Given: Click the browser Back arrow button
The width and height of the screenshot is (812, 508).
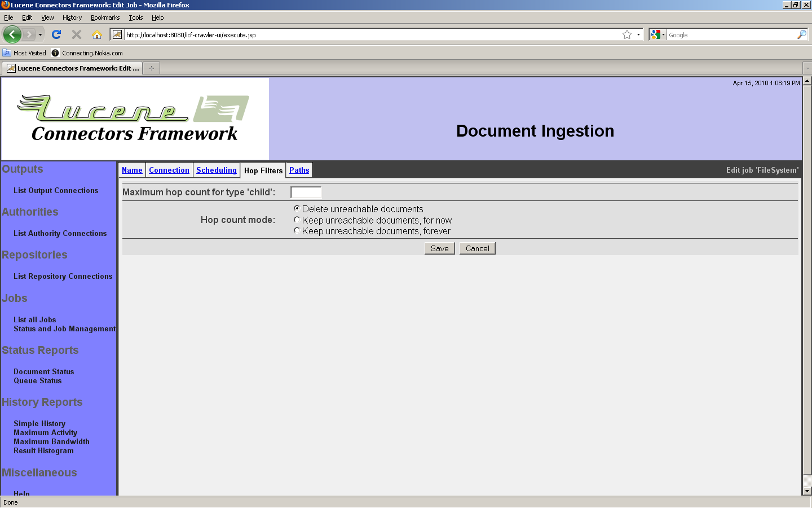Looking at the screenshot, I should (12, 34).
